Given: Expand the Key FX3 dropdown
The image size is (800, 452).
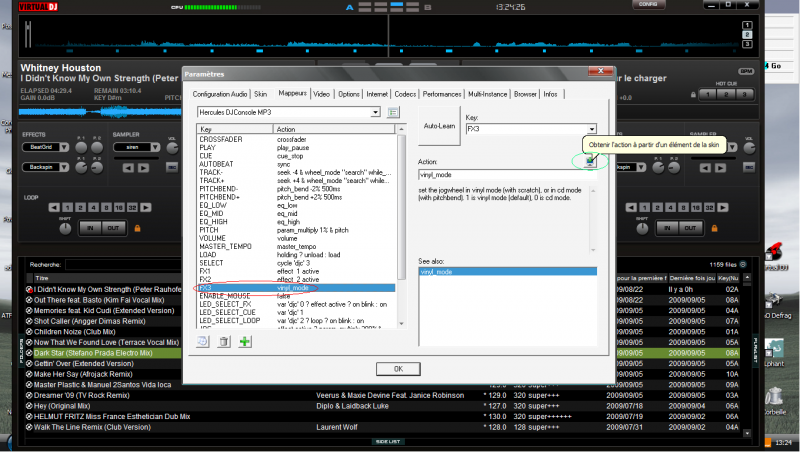Looking at the screenshot, I should 592,129.
